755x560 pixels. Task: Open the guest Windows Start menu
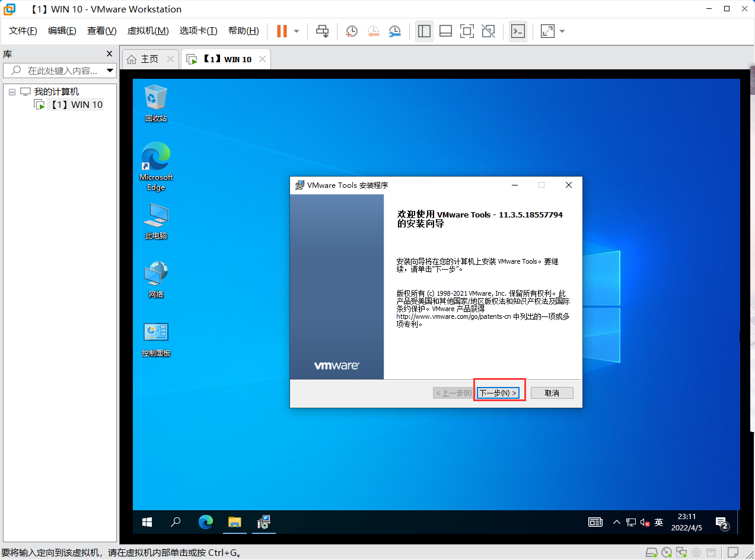click(x=147, y=522)
